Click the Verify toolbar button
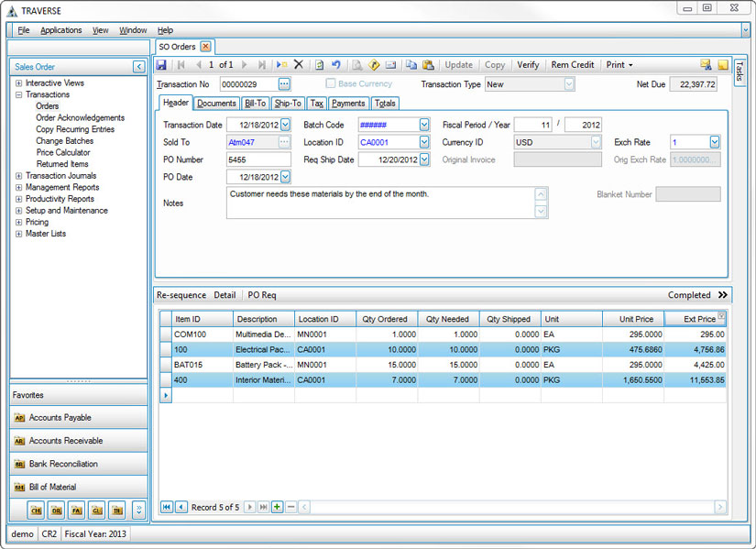Screen dimensions: 756x549 pos(528,65)
